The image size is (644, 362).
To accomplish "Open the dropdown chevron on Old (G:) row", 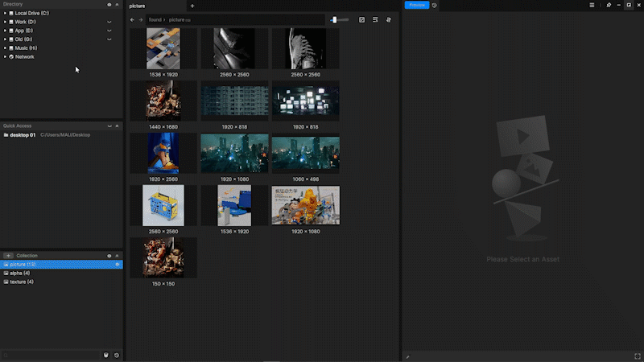I will click(x=109, y=39).
